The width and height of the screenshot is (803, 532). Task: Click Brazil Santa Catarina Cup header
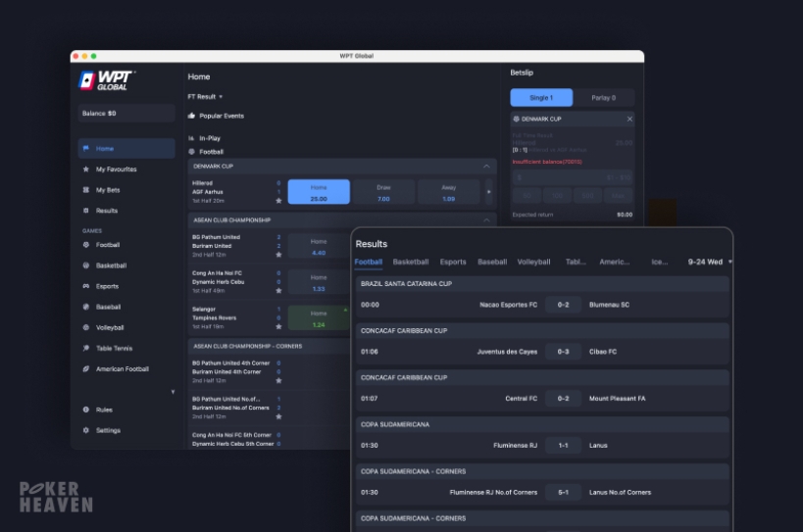tap(542, 283)
